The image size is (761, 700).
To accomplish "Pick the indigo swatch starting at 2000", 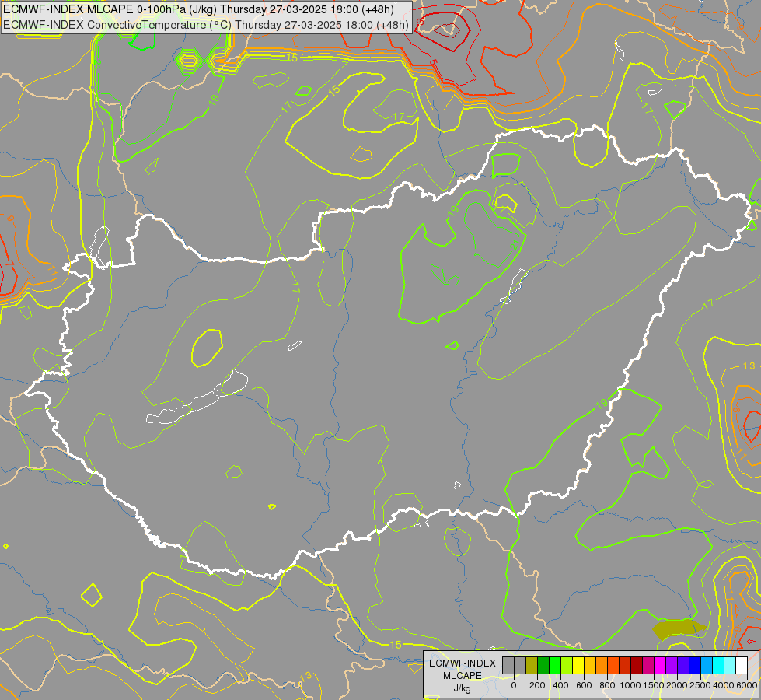I will click(x=683, y=665).
